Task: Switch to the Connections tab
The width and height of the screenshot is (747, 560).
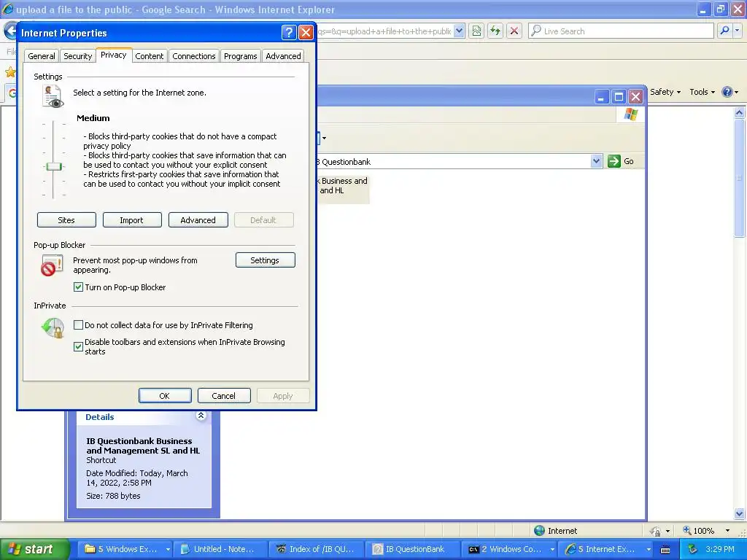Action: pos(194,56)
